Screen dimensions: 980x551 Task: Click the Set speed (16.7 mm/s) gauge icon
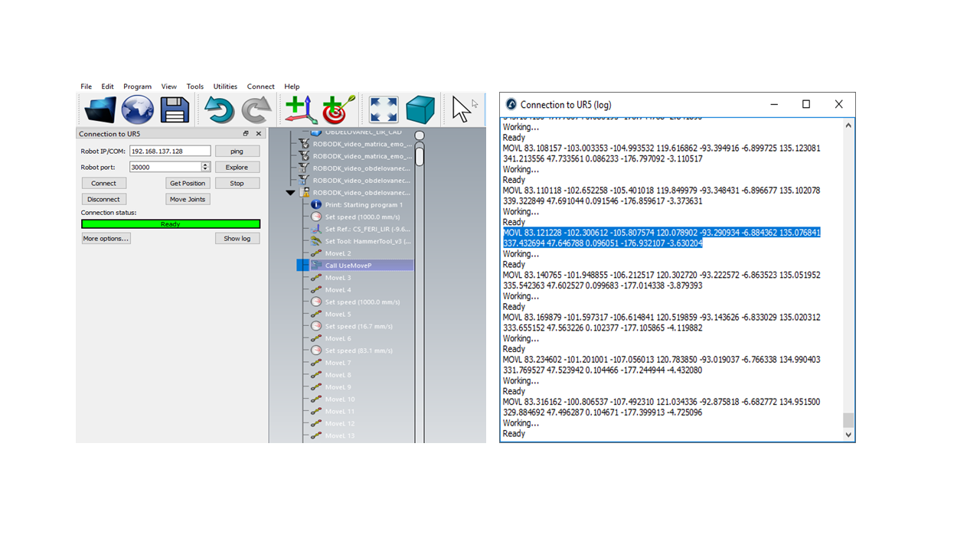coord(316,326)
